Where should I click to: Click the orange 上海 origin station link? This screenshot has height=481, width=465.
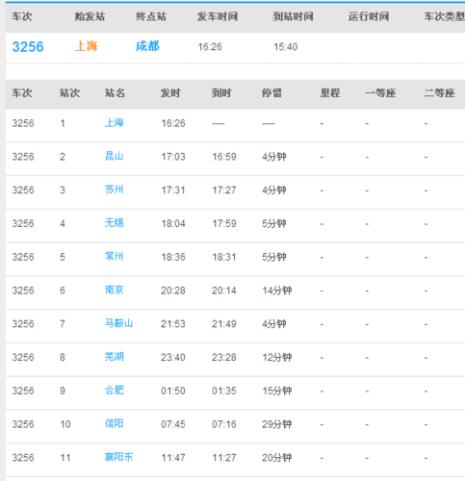86,46
